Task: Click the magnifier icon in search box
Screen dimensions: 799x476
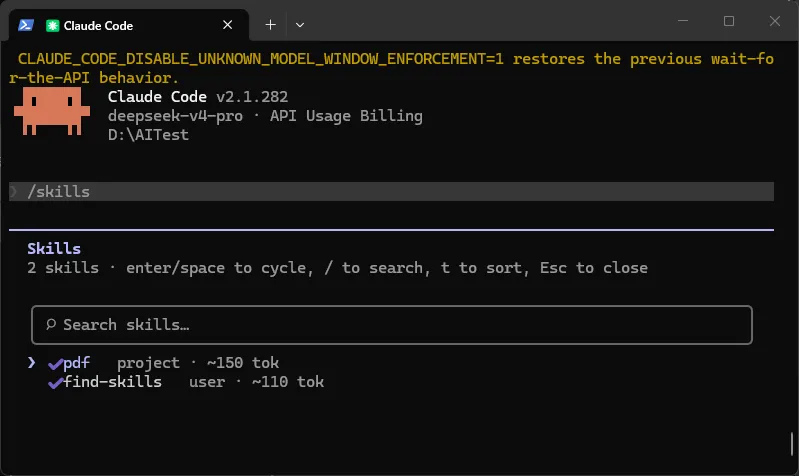Action: (51, 324)
